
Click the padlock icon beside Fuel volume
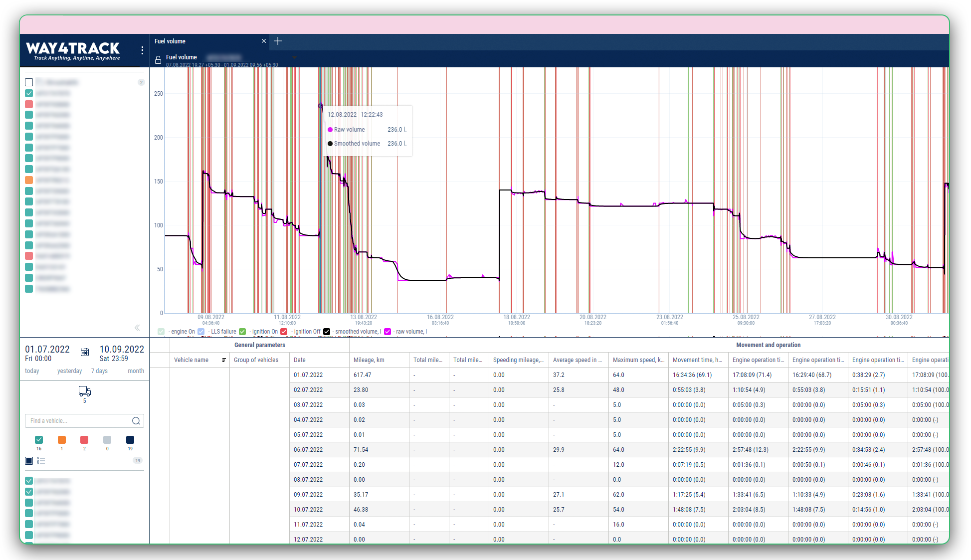[158, 60]
